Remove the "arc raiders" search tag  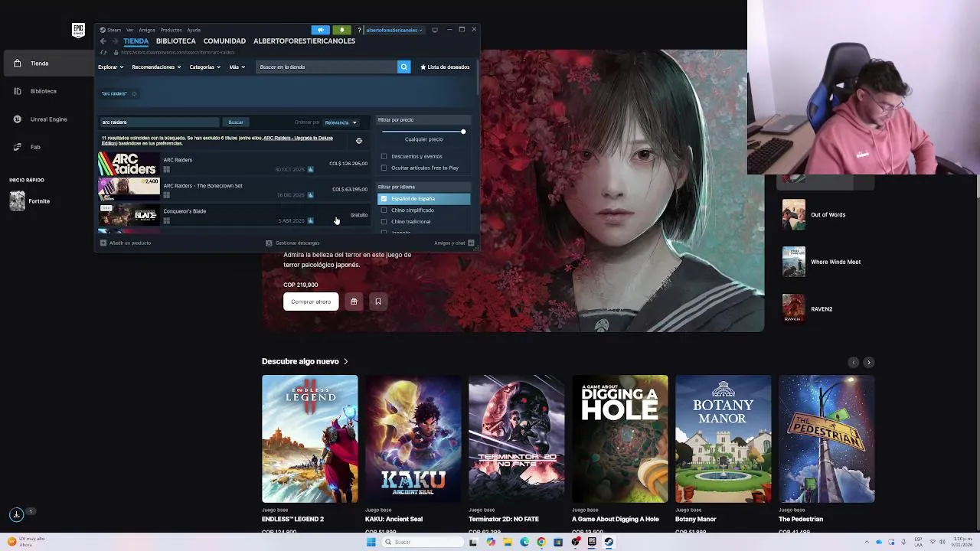click(x=134, y=93)
